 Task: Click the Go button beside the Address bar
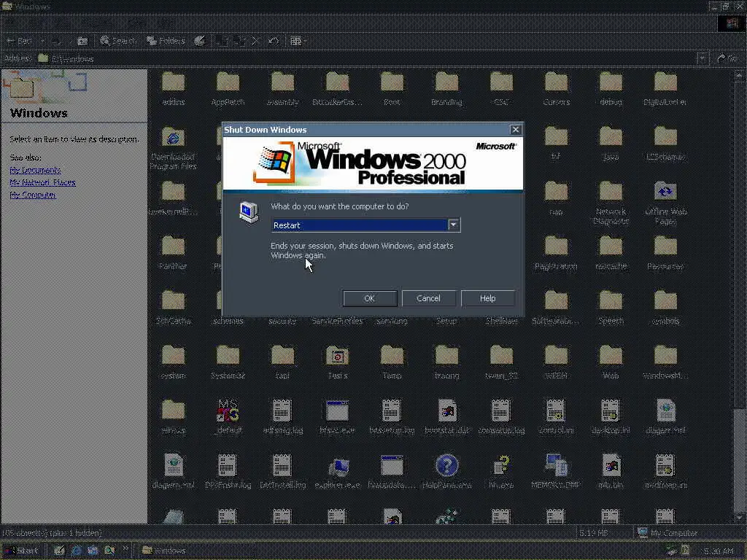click(727, 58)
